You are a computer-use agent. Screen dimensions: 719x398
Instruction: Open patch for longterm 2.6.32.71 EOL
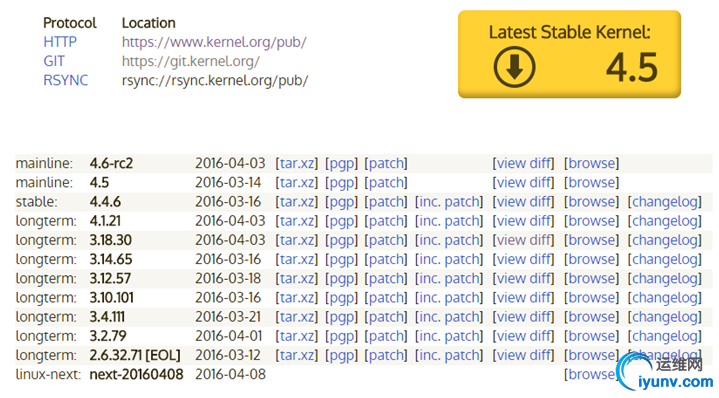tap(386, 356)
